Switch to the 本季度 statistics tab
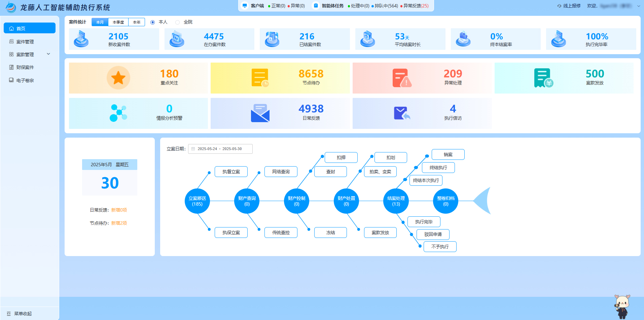Image resolution: width=644 pixels, height=320 pixels. click(118, 22)
